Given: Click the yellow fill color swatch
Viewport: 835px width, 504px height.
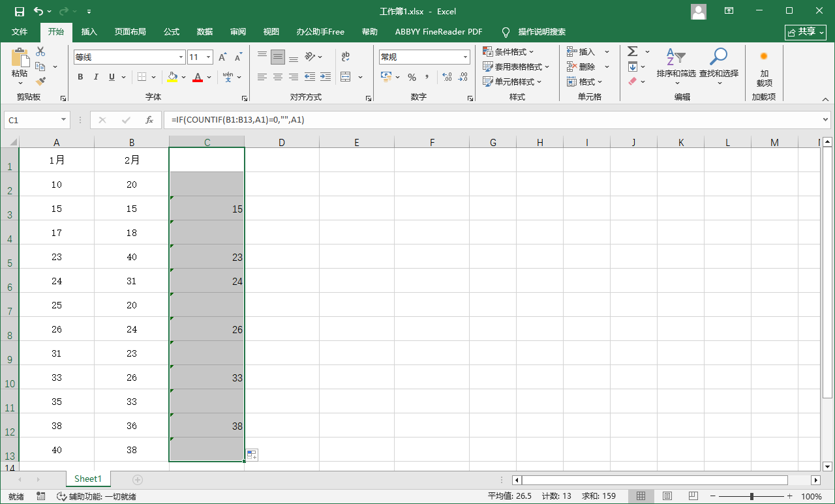Looking at the screenshot, I should click(x=172, y=77).
